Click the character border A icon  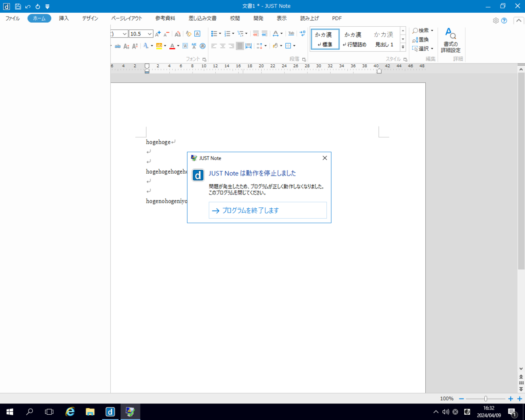pyautogui.click(x=197, y=34)
